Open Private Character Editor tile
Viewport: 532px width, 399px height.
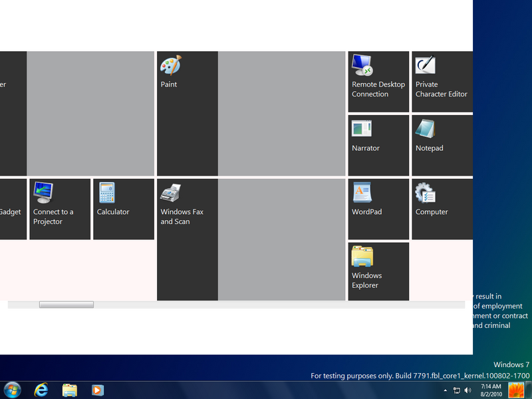tap(442, 81)
